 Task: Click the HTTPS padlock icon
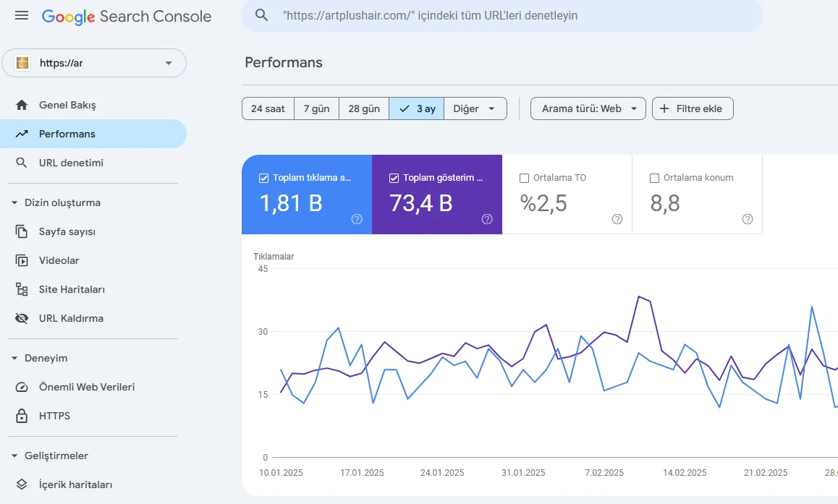(x=22, y=415)
